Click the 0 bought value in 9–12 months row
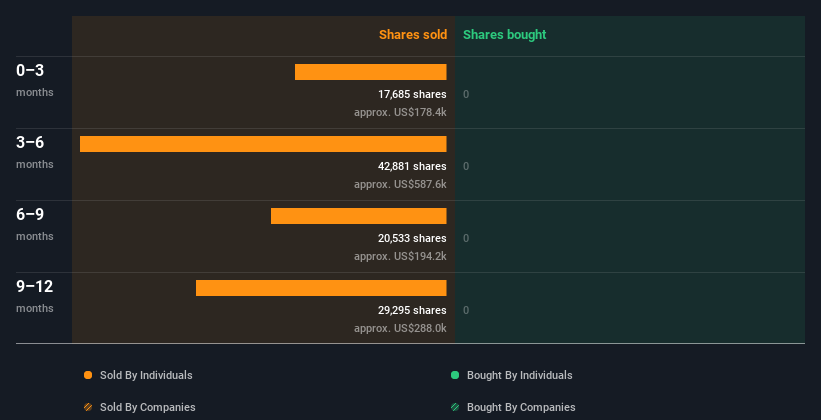 pyautogui.click(x=466, y=311)
